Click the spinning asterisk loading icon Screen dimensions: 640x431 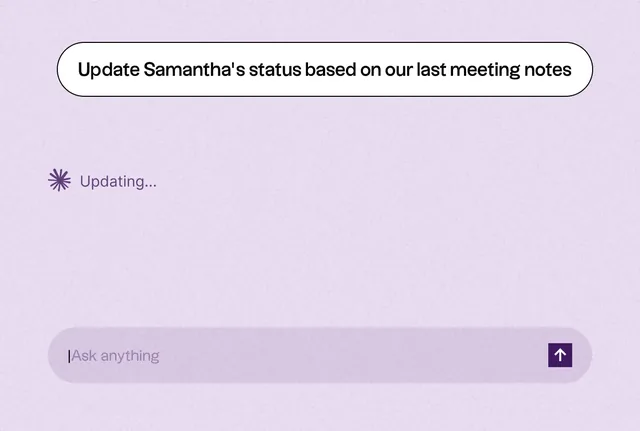click(x=59, y=180)
